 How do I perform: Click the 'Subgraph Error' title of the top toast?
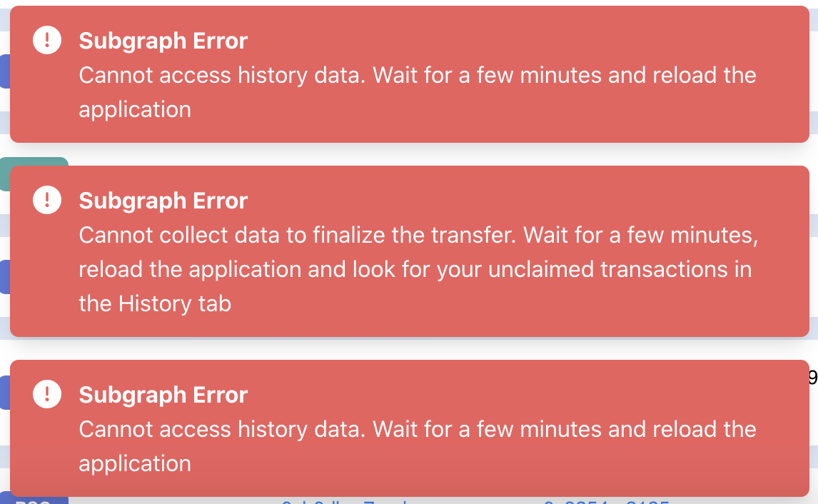point(163,41)
